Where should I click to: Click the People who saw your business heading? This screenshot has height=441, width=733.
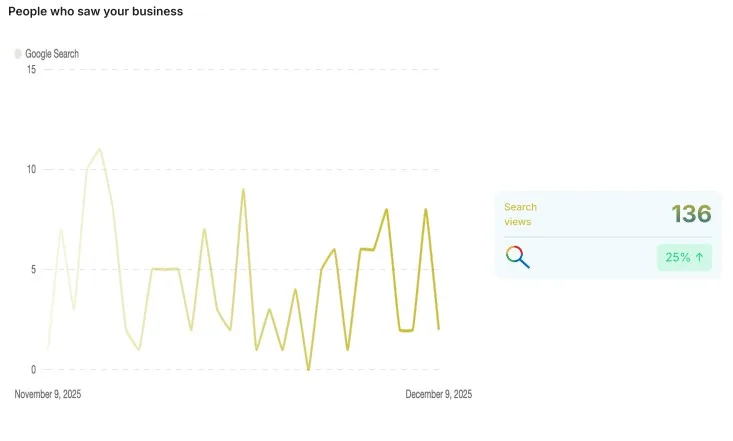tap(95, 11)
